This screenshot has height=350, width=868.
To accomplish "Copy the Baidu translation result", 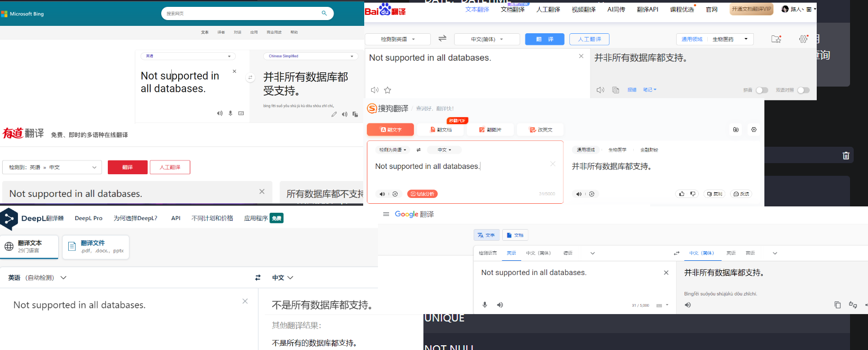I will [x=616, y=90].
